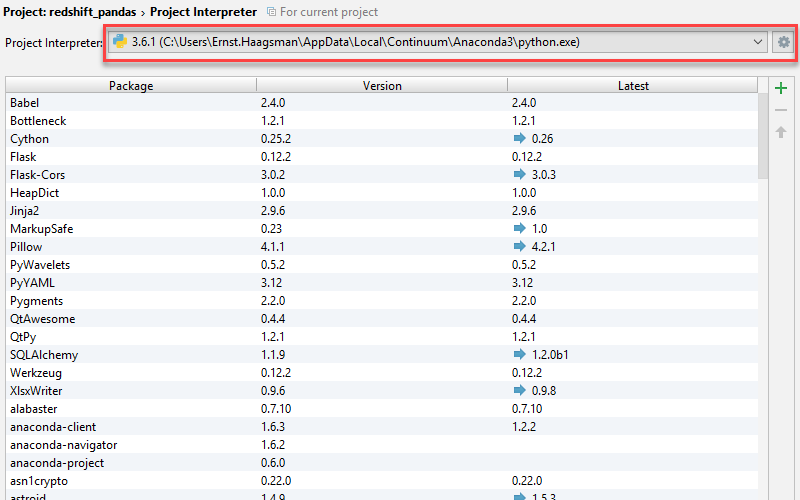Select the anaconda-project package row
Viewport: 800px width, 500px height.
click(382, 462)
